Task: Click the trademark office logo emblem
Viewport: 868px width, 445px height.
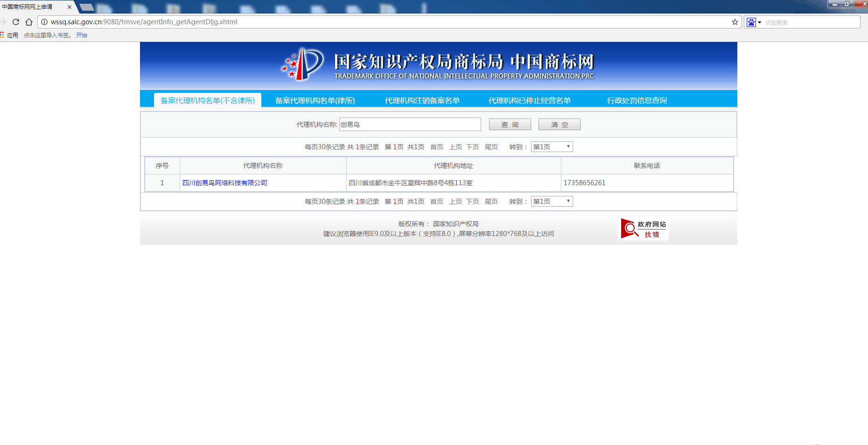Action: pos(302,64)
